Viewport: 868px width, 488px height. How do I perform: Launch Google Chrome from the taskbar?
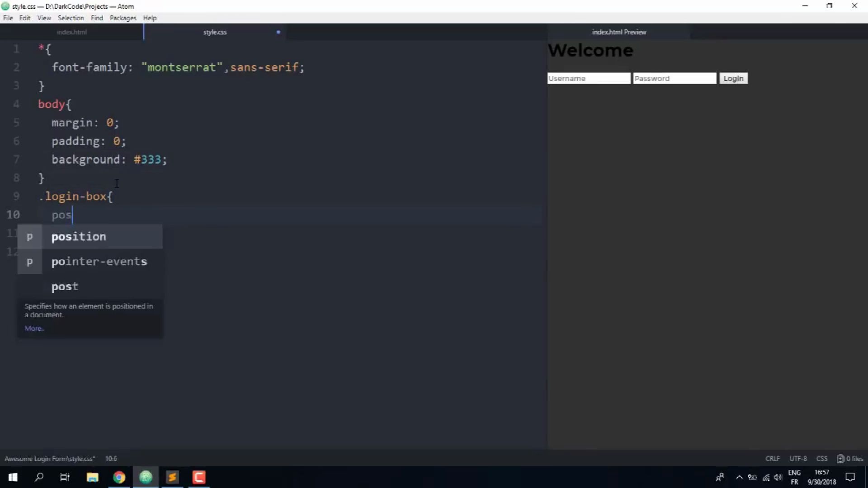[x=119, y=477]
